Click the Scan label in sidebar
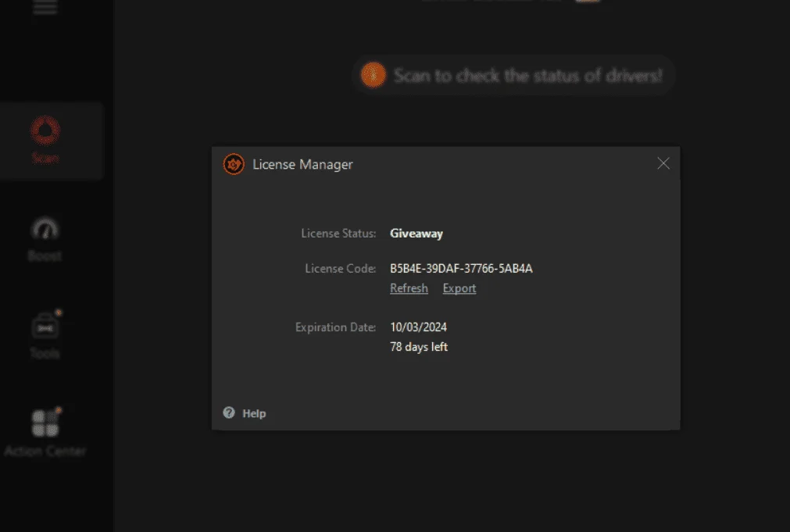The height and width of the screenshot is (532, 790). click(45, 158)
